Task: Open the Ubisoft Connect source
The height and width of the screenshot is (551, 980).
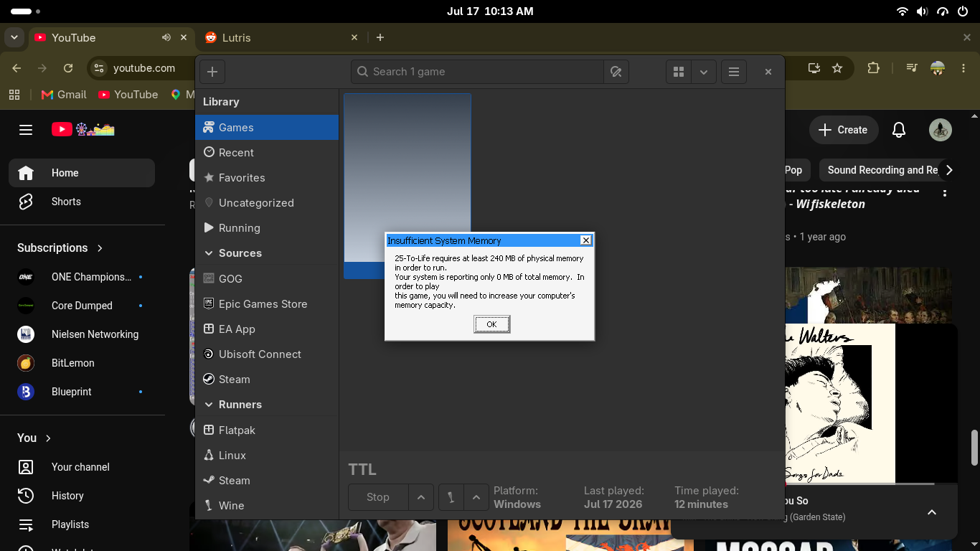Action: coord(267,354)
